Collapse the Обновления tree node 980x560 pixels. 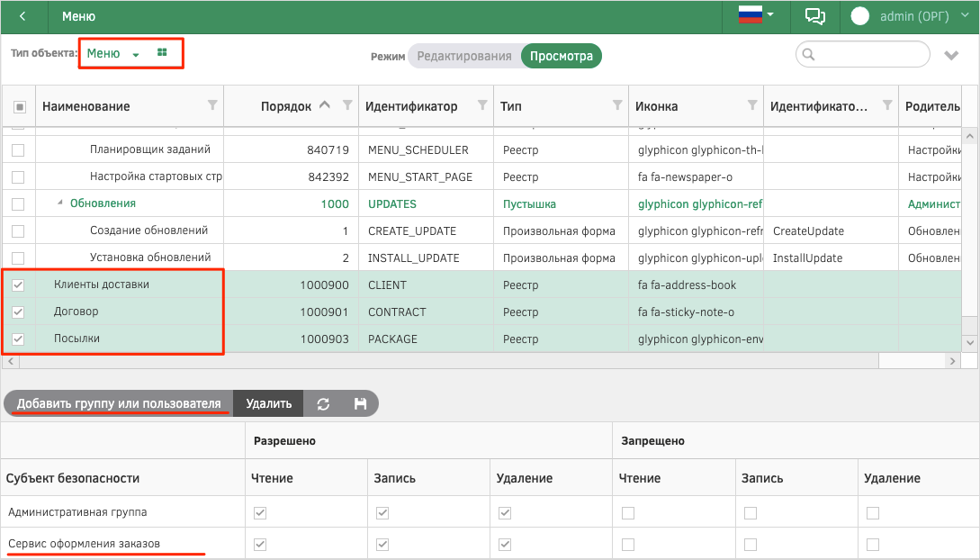point(60,203)
